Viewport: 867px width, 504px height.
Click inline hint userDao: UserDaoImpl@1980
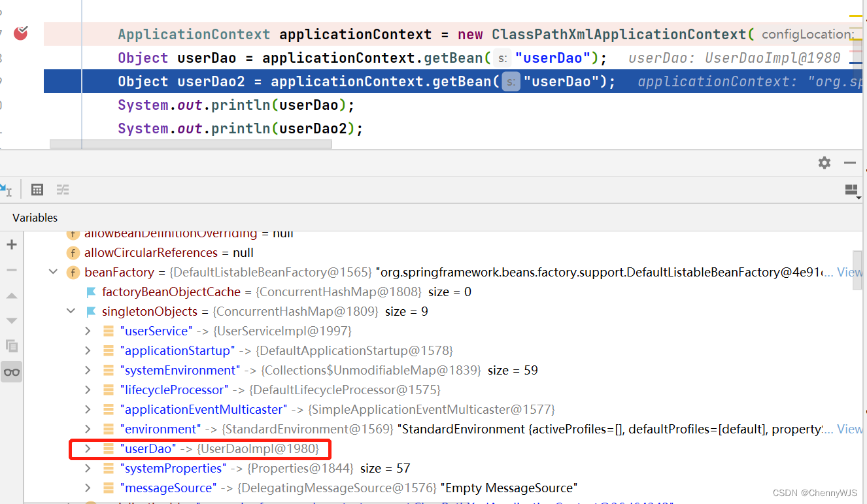734,58
